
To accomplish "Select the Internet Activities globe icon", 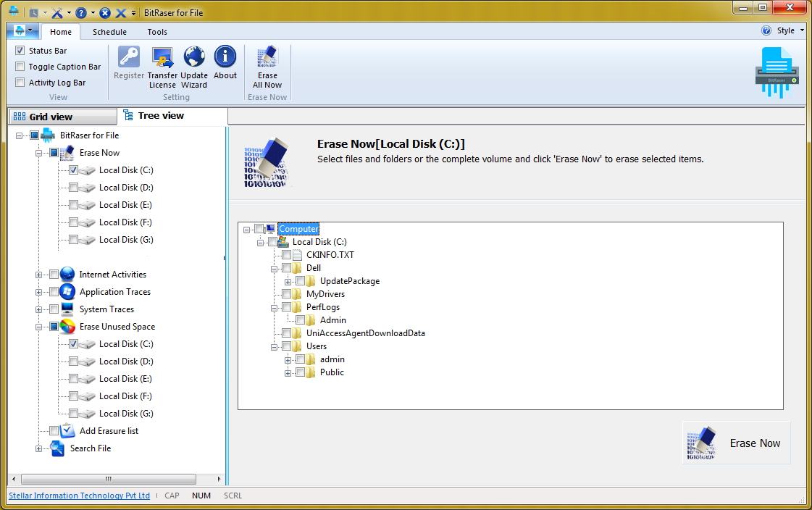I will 67,275.
